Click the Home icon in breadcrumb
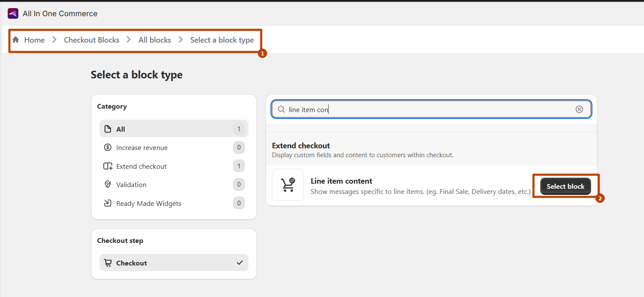Screen dimensions: 644x297 pyautogui.click(x=16, y=40)
